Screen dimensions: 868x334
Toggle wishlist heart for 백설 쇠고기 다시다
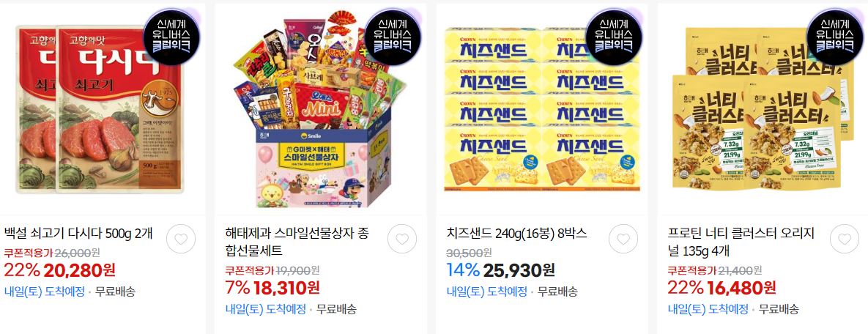(181, 240)
